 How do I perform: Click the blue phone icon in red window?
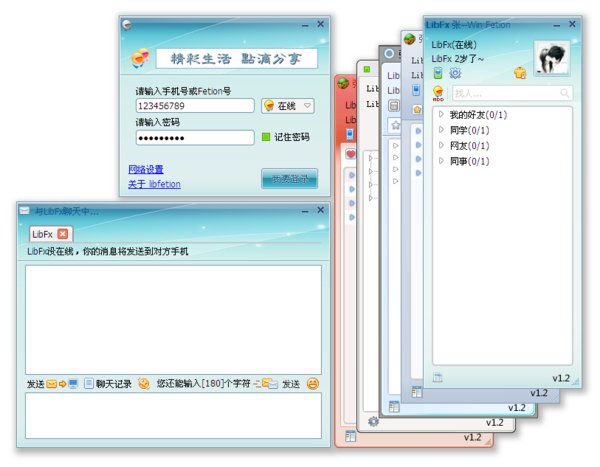(350, 134)
